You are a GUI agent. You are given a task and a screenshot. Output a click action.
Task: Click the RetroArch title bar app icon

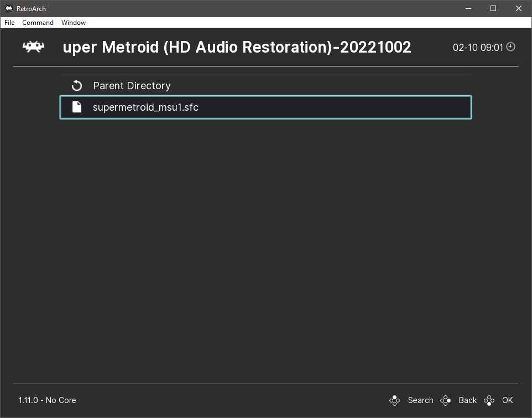pyautogui.click(x=9, y=8)
